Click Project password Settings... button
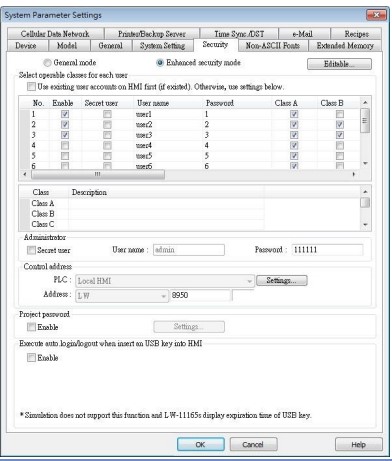Viewport: 392px width, 461px height. point(189,327)
